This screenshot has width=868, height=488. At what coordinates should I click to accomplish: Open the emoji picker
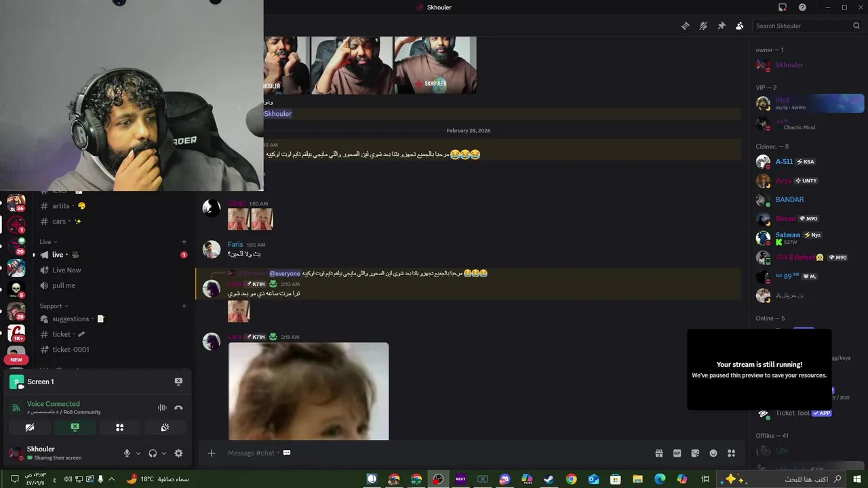[713, 453]
